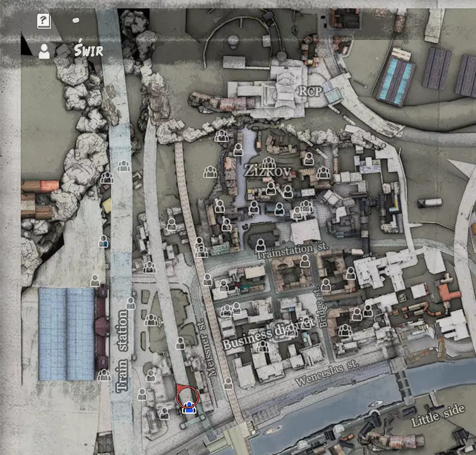The width and height of the screenshot is (476, 455).
Task: Click the red circle marker near Meissner st.
Action: pos(187,396)
